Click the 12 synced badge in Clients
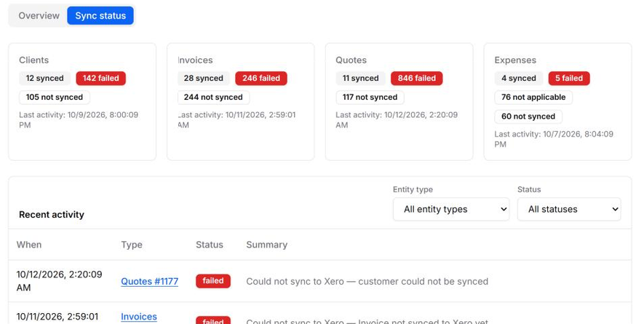 (x=45, y=78)
